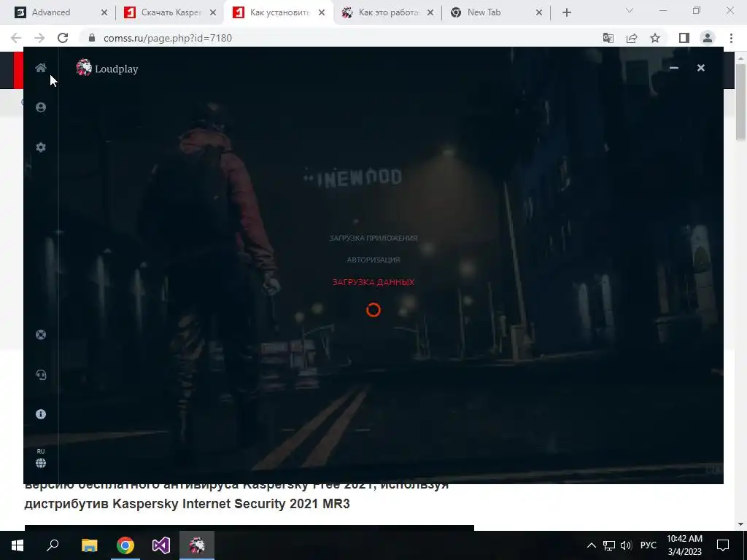Open the Windows Start menu
747x560 pixels.
(x=18, y=545)
